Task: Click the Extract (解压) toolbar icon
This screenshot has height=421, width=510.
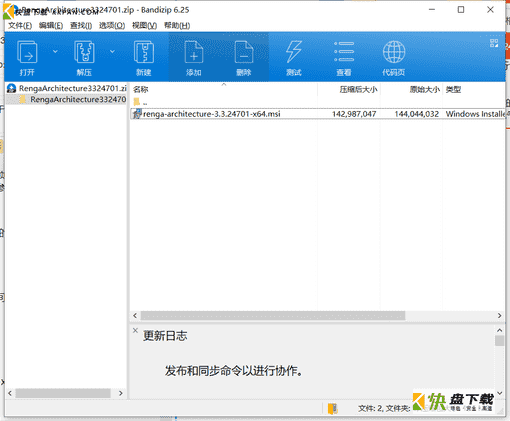Action: (x=84, y=52)
